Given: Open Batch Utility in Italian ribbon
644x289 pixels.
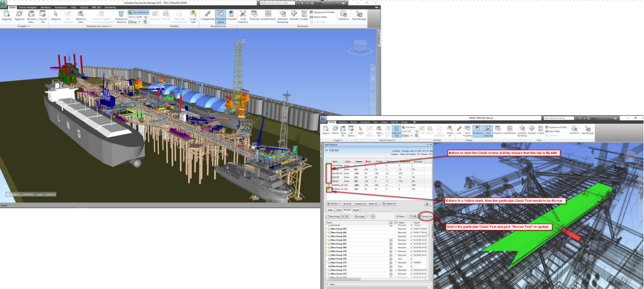Looking at the screenshot, I should coord(320,17).
